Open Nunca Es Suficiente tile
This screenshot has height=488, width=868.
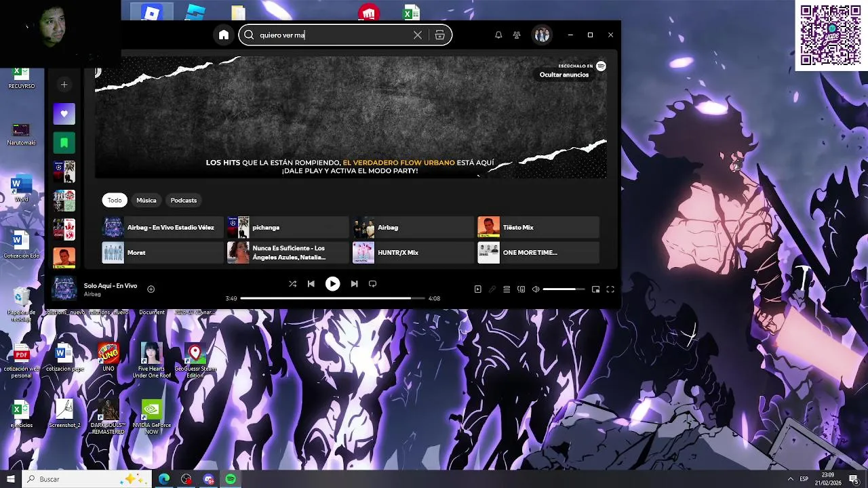pos(288,252)
